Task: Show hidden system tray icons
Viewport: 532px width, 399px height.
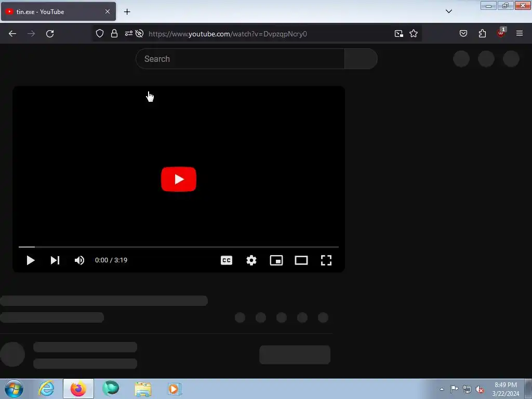Action: pyautogui.click(x=442, y=389)
